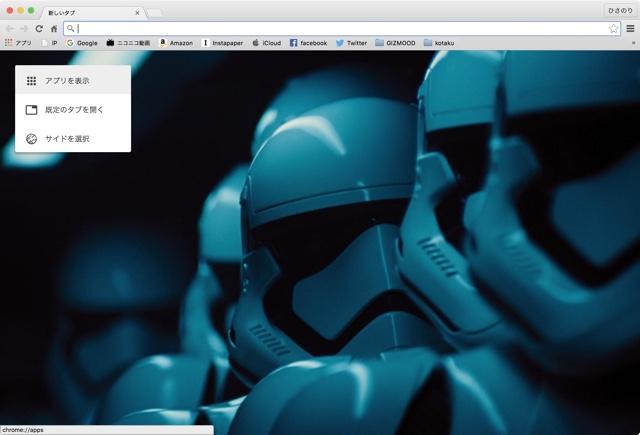Screen dimensions: 640x435
Task: Click the forward navigation arrow
Action: [24, 29]
